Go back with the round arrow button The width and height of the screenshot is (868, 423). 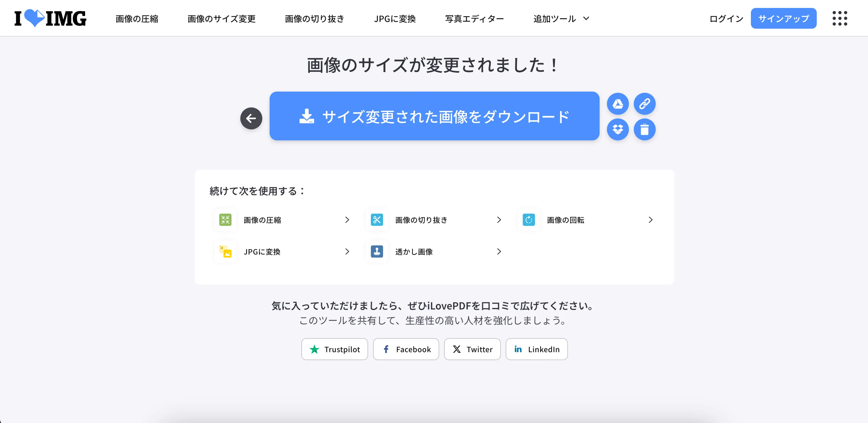251,118
